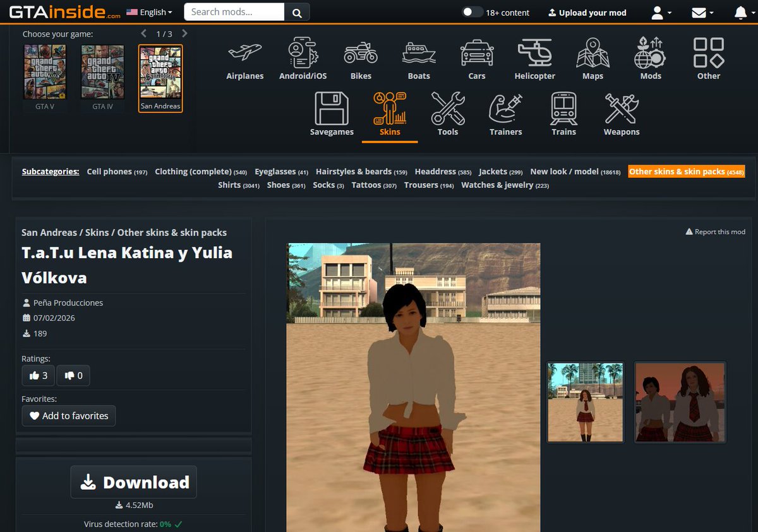Open Clothing (complete) subcategory
Viewport: 758px width, 532px height.
pos(201,172)
